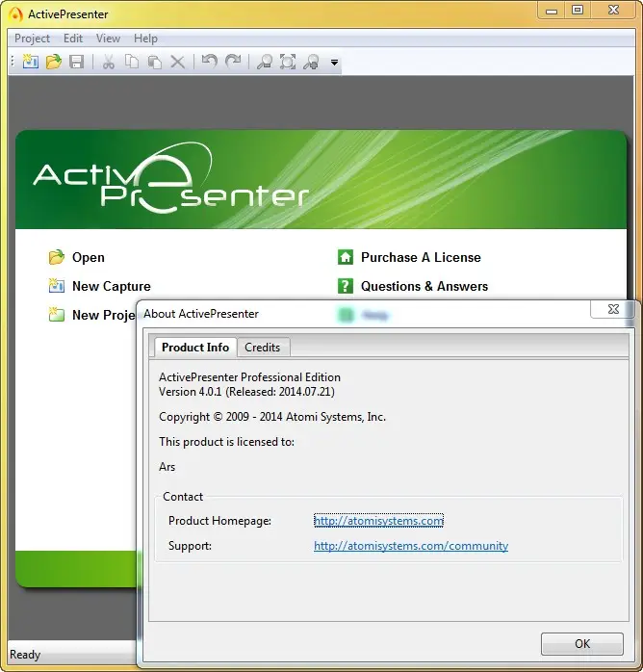The height and width of the screenshot is (672, 643).
Task: Redo the action in the toolbar
Action: coord(233,62)
